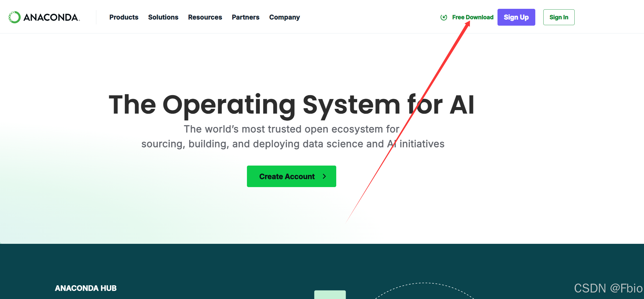Click the 'ANACONDA HUB' heading

click(86, 288)
